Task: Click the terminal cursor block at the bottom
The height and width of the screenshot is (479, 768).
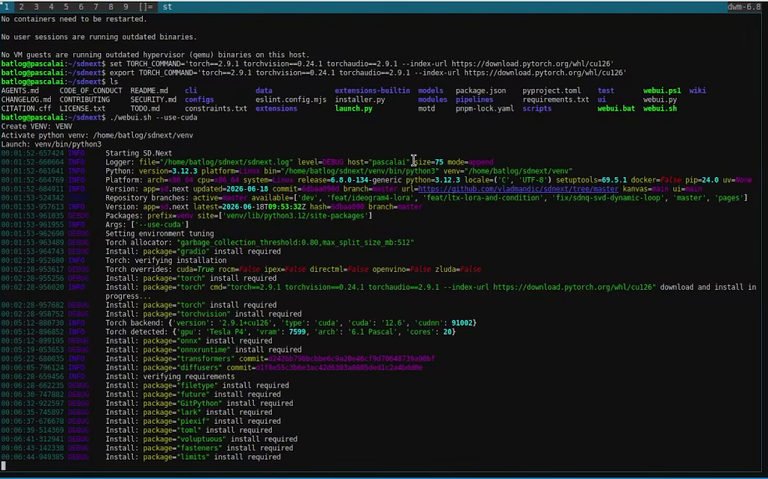Action: (3, 465)
